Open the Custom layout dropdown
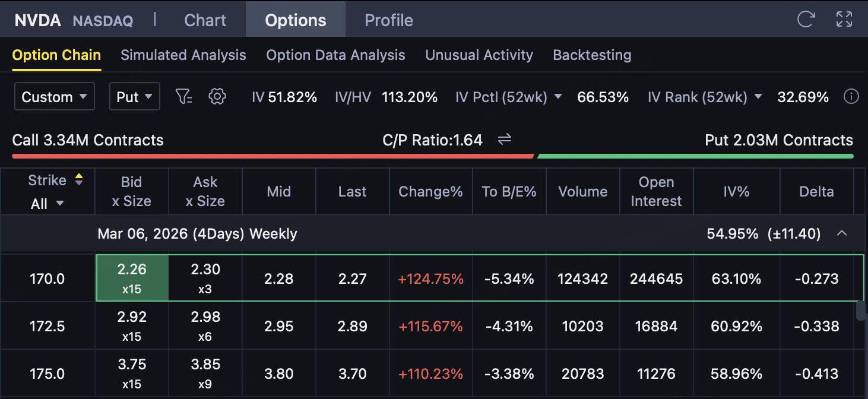868x399 pixels. click(54, 97)
